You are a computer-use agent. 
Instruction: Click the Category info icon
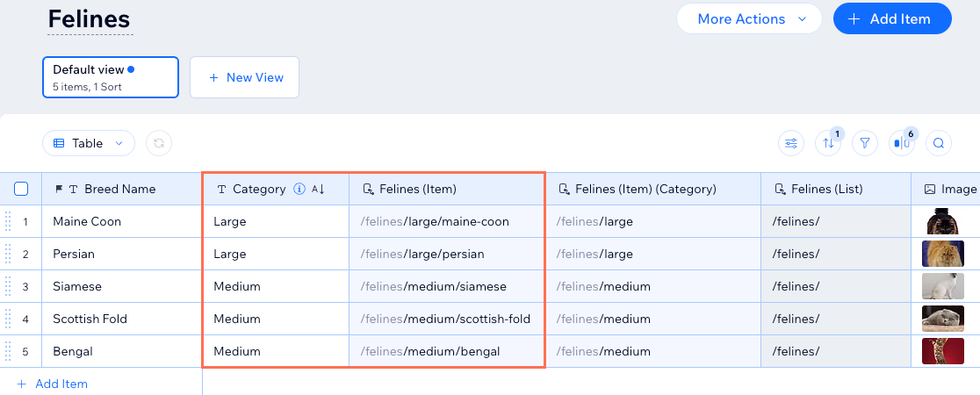point(299,189)
